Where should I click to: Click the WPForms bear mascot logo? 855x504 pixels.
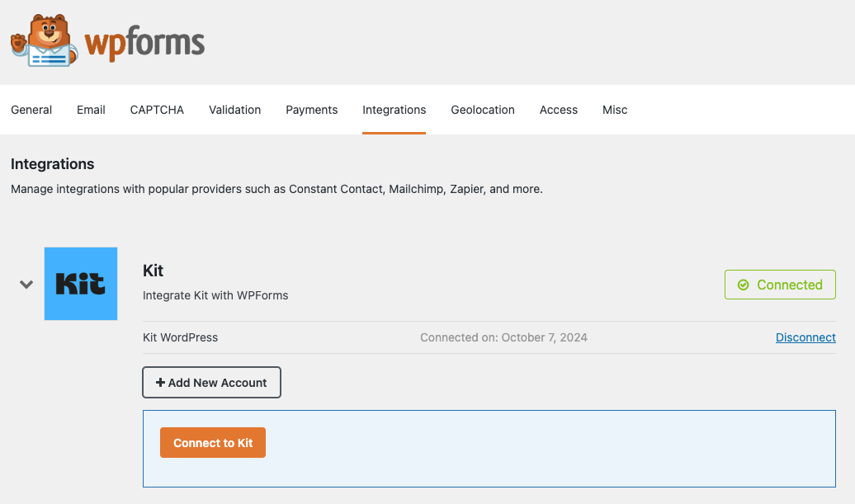(45, 41)
